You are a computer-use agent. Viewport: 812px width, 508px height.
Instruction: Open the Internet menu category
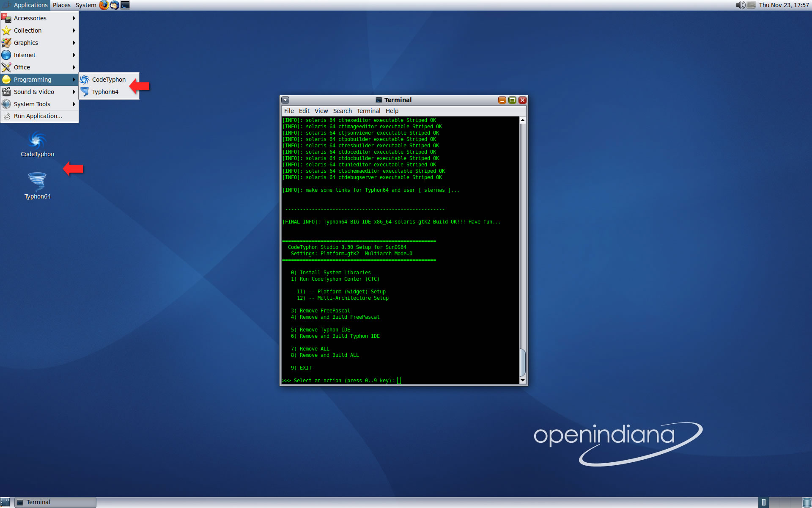coord(39,55)
